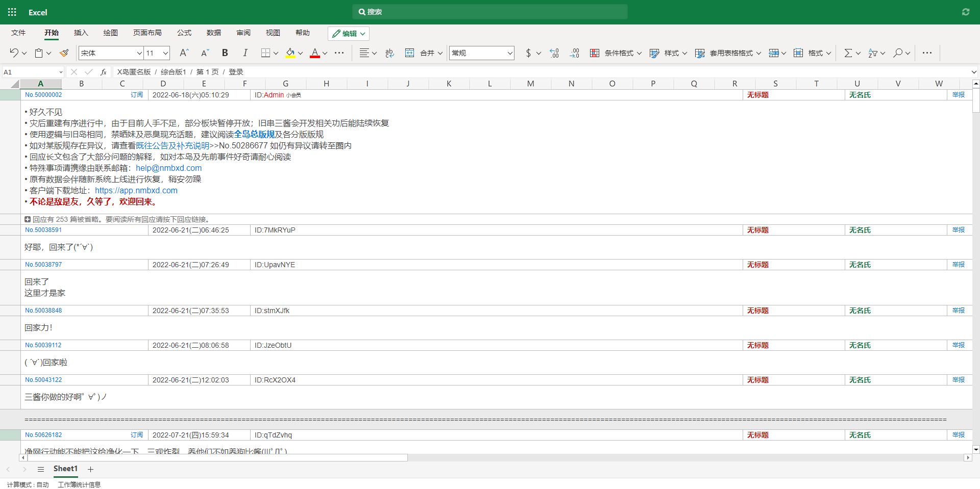Click the Undo arrow icon
The image size is (980, 489).
tap(14, 53)
